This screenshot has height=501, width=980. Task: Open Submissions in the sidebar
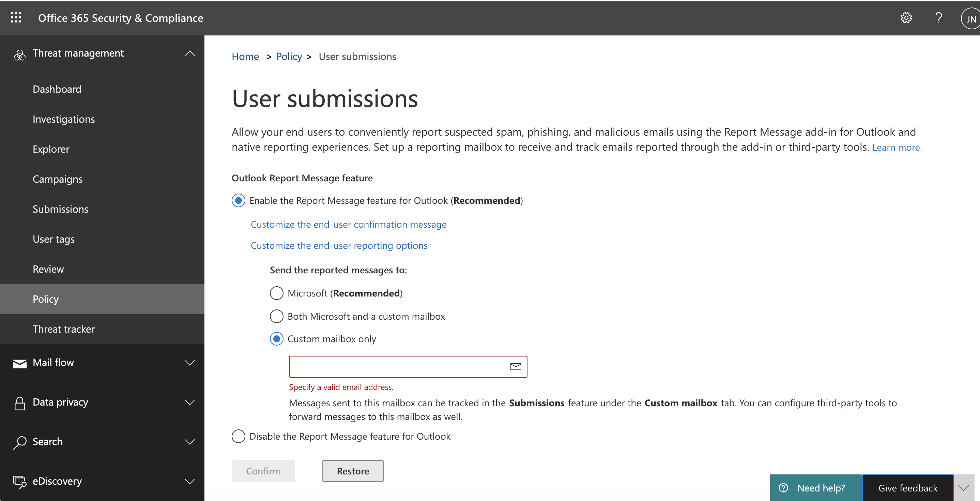pyautogui.click(x=60, y=209)
